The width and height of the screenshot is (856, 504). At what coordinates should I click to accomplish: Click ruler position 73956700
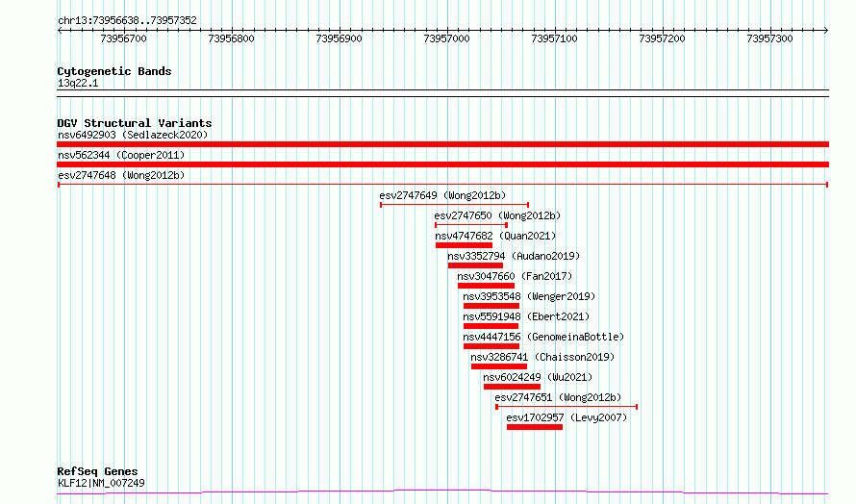click(x=124, y=38)
